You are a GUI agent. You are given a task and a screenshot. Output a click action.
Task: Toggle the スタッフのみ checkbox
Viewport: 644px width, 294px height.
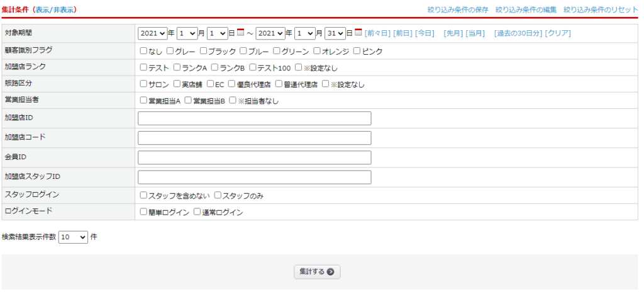coord(218,196)
